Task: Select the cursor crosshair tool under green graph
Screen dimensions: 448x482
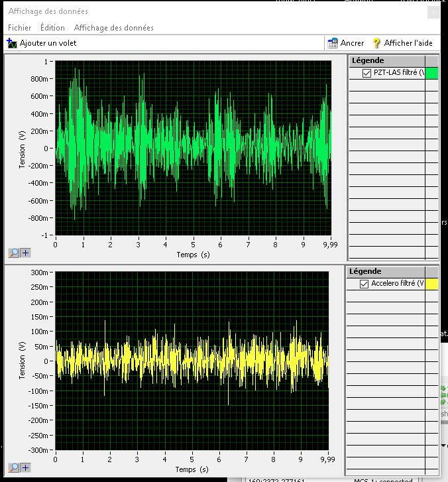Action: click(x=26, y=253)
